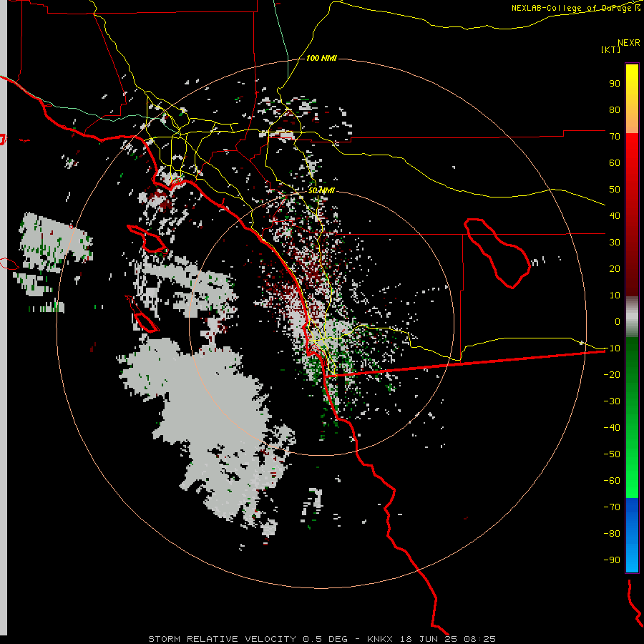
Task: Select the -60 value on velocity scale
Action: 612,481
